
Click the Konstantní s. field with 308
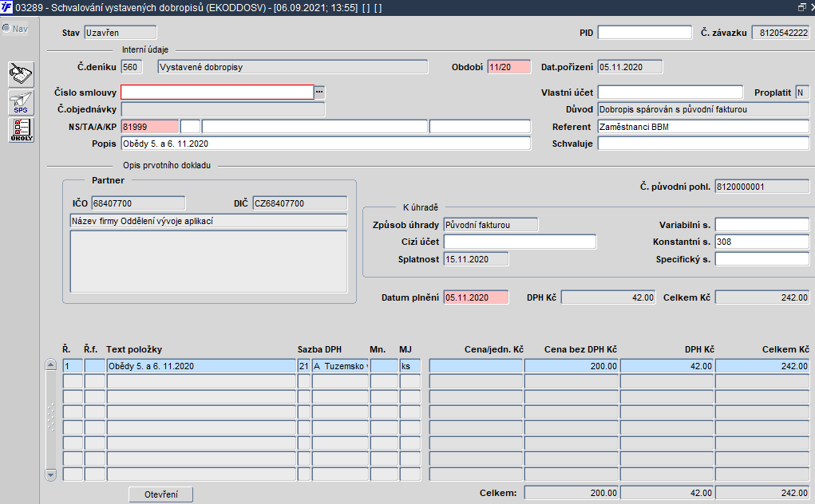click(762, 242)
